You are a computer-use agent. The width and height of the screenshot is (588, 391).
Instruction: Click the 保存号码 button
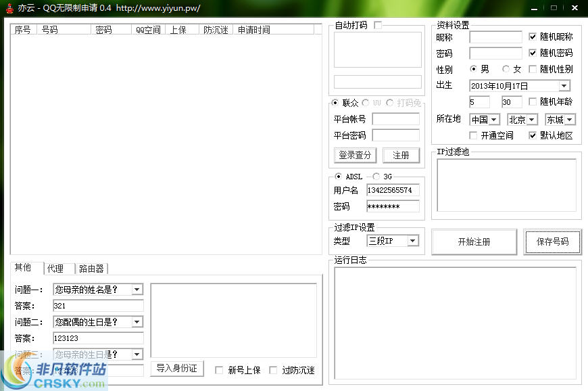pyautogui.click(x=553, y=241)
